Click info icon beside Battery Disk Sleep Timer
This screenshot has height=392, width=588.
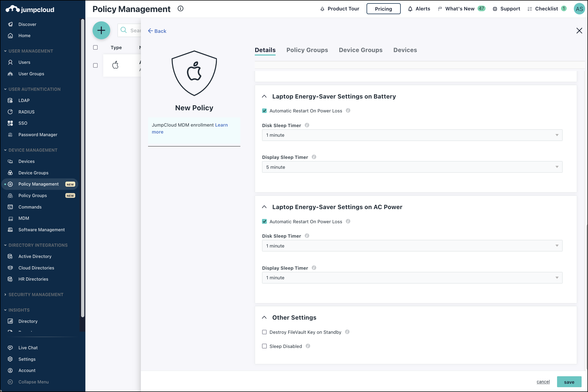[x=307, y=125]
